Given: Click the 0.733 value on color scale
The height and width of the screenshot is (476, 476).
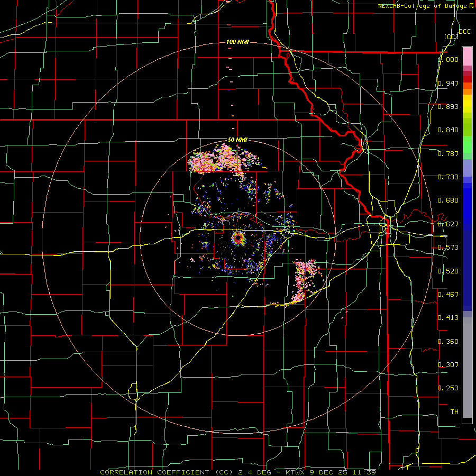Looking at the screenshot, I should tap(448, 177).
